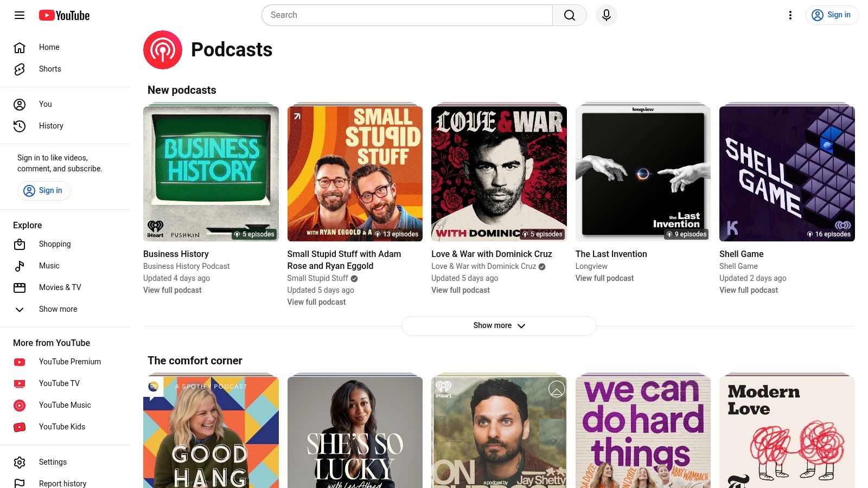Open the Shorts section
The height and width of the screenshot is (488, 868).
pyautogui.click(x=50, y=69)
